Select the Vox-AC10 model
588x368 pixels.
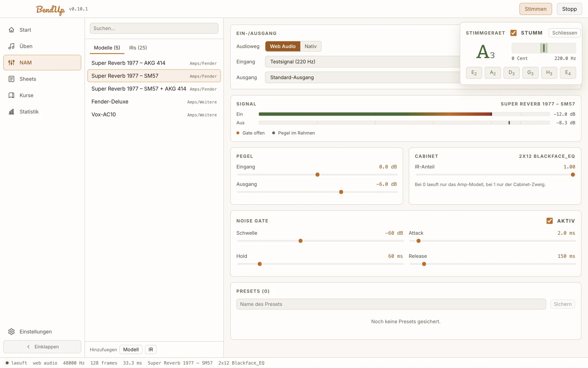154,115
